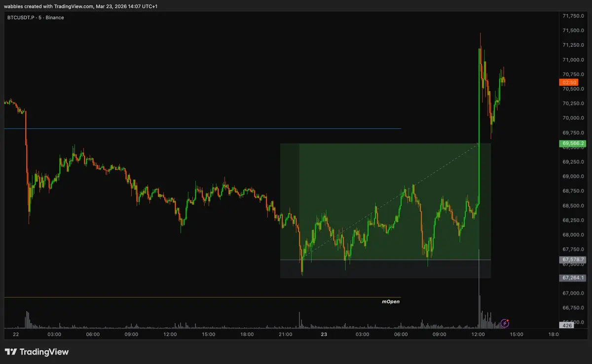This screenshot has height=364, width=592.
Task: Click the 70,000.0 price axis label
Action: tap(573, 118)
